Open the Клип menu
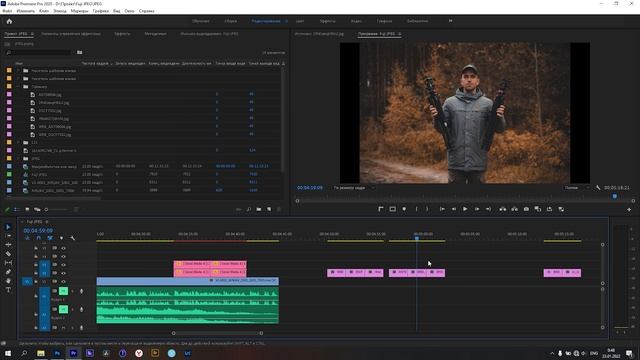The image size is (640, 360). [44, 11]
